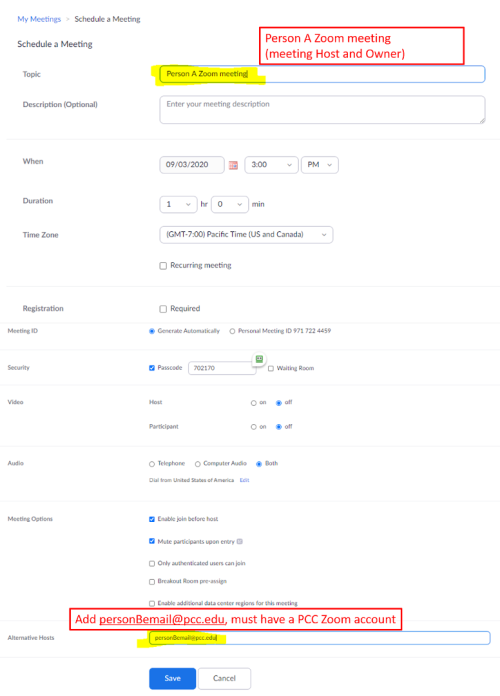
Task: Enable the Waiting Room checkbox
Action: (271, 368)
